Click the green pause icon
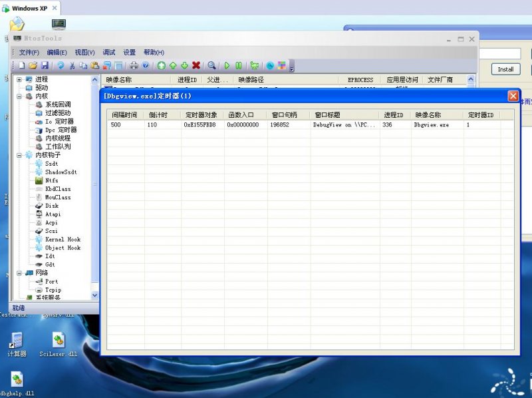 click(x=239, y=65)
